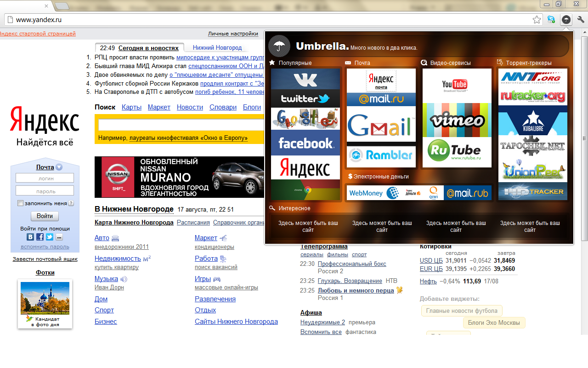
Task: Add the Блоги Эхо Москвы widget
Action: 494,322
